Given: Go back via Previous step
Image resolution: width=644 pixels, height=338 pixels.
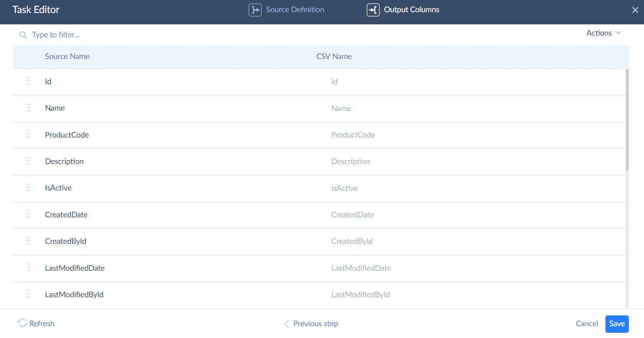Looking at the screenshot, I should click(311, 323).
